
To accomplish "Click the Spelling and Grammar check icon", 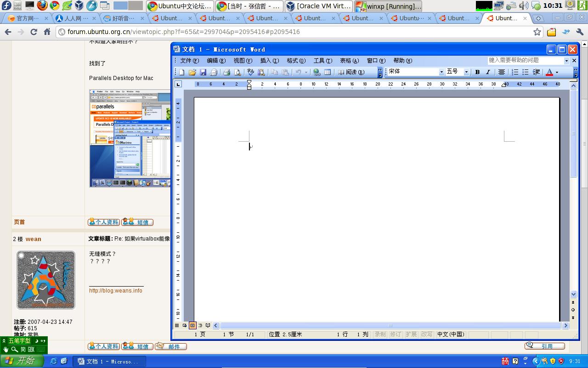I will [x=250, y=72].
